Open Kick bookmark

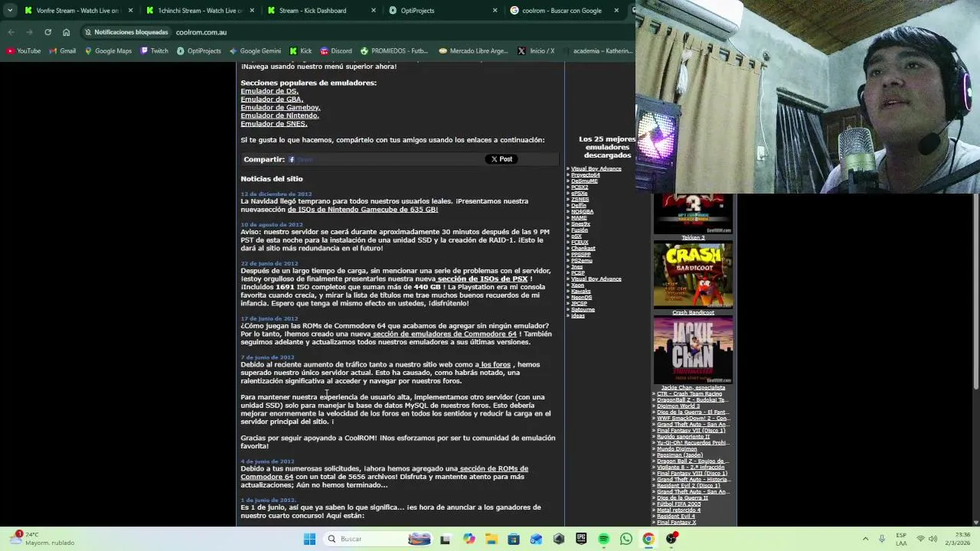pyautogui.click(x=301, y=51)
